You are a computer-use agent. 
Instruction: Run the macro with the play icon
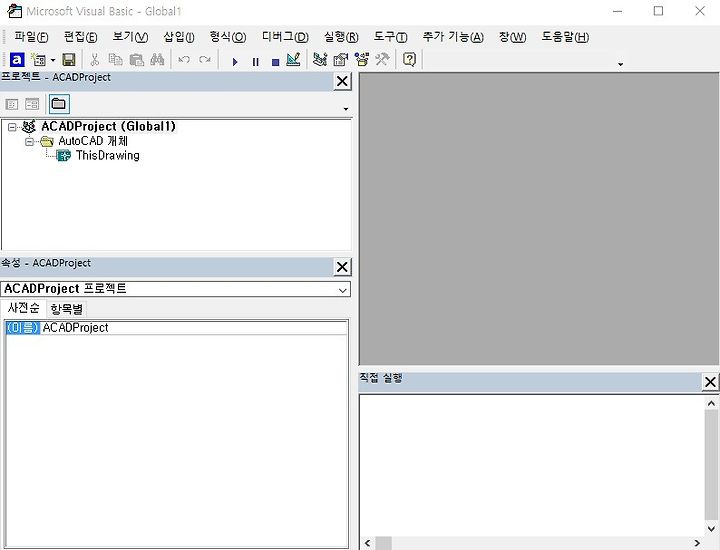pyautogui.click(x=235, y=62)
